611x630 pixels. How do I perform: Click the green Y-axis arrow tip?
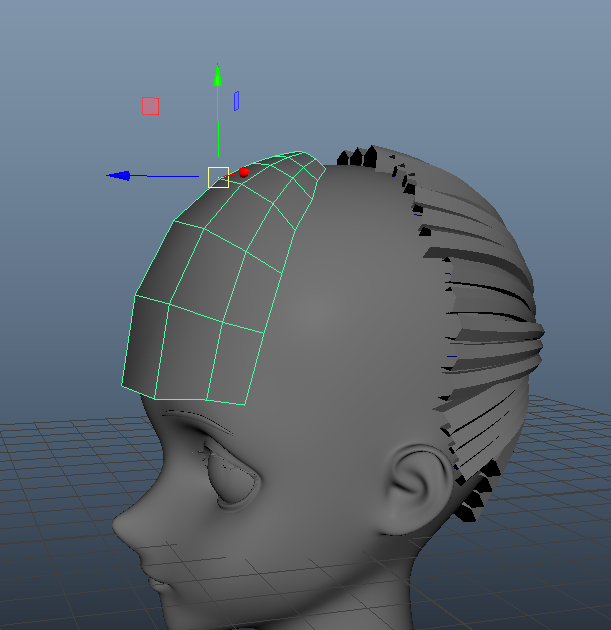point(217,75)
